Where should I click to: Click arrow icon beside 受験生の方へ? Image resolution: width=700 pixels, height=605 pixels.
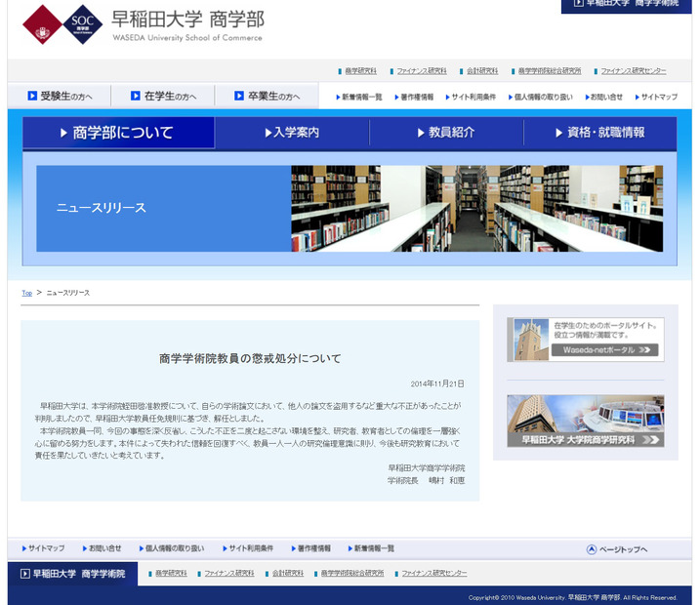pyautogui.click(x=32, y=97)
